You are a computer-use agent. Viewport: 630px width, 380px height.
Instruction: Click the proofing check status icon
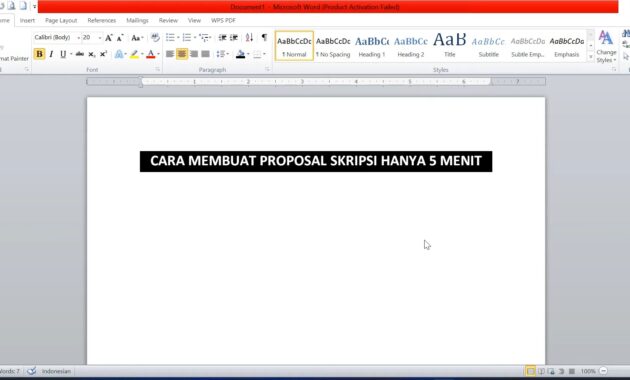click(31, 371)
